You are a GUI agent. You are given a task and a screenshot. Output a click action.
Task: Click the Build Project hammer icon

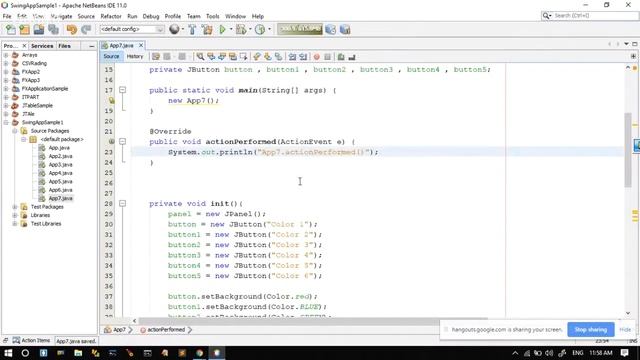click(192, 29)
